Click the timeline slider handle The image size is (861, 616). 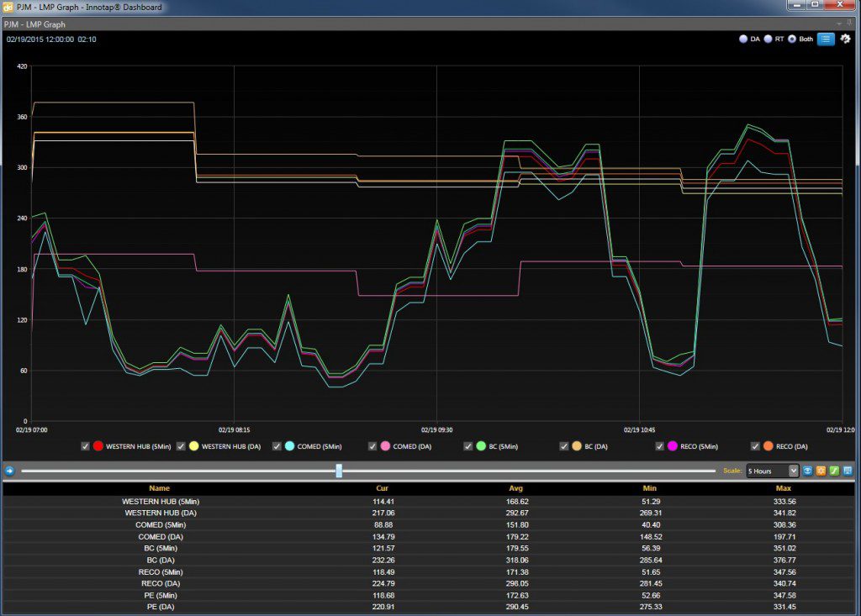tap(339, 471)
